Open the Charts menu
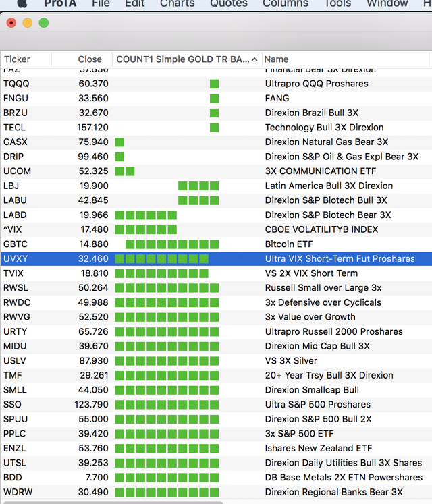Viewport: 432px width, 504px height. [x=178, y=3]
